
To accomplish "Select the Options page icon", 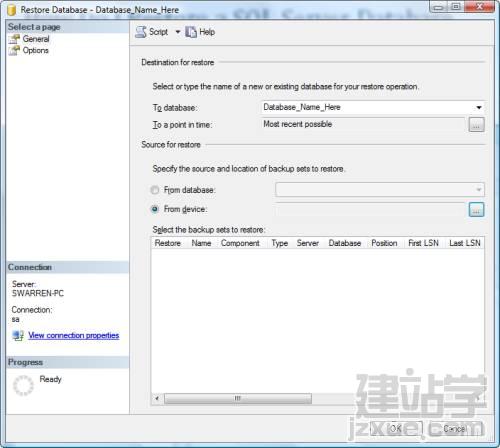I will (14, 50).
